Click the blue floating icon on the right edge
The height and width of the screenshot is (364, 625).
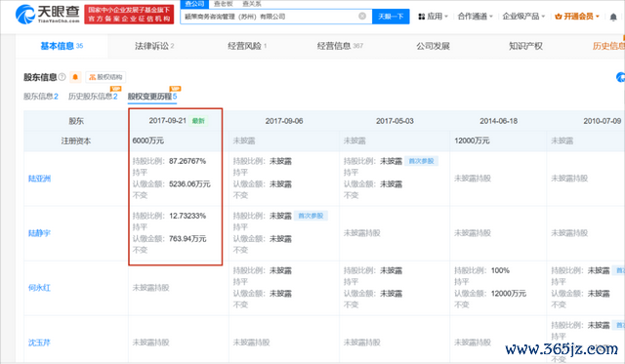click(621, 77)
